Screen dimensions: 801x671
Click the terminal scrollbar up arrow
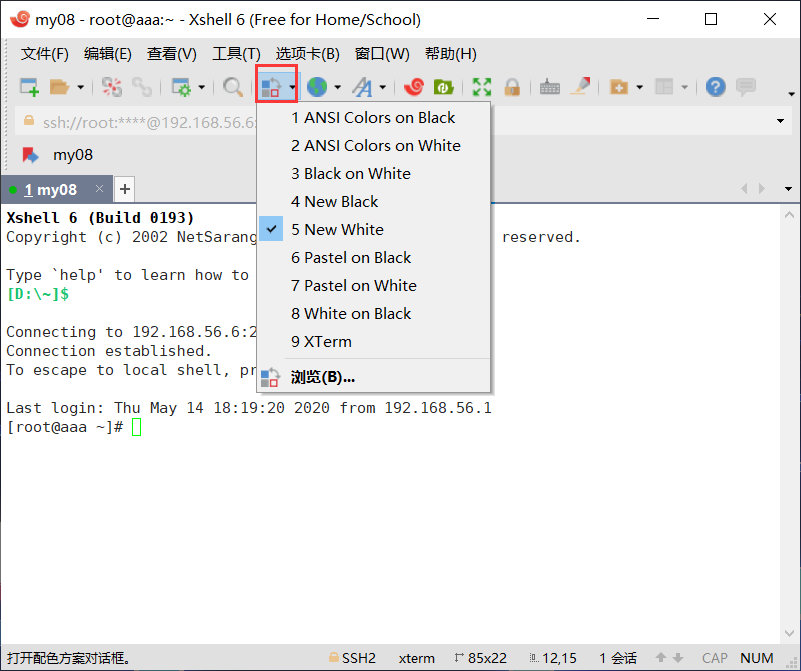pos(789,215)
